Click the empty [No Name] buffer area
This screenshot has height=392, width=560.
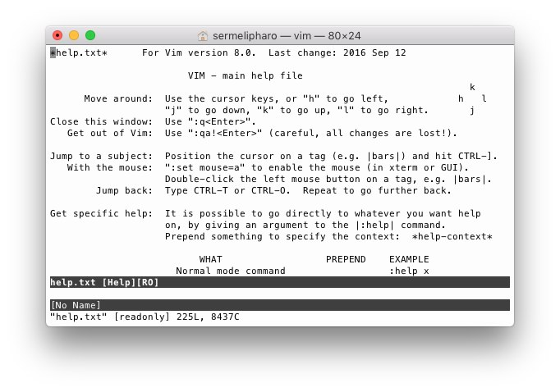280,294
